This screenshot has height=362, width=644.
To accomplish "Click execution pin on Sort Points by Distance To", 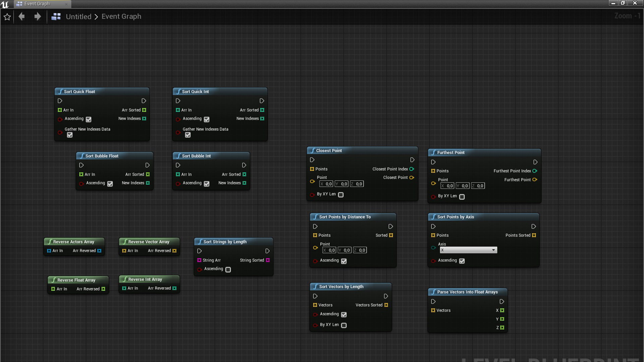I will point(315,226).
